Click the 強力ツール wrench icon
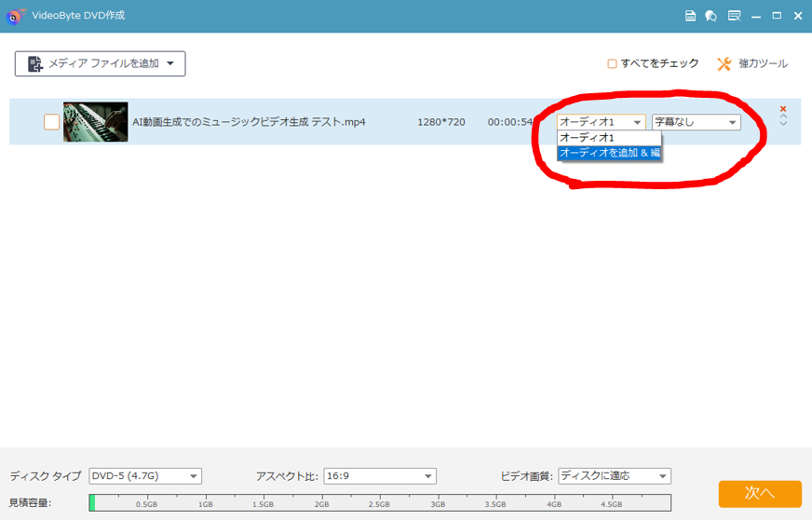The width and height of the screenshot is (812, 520). tap(724, 63)
